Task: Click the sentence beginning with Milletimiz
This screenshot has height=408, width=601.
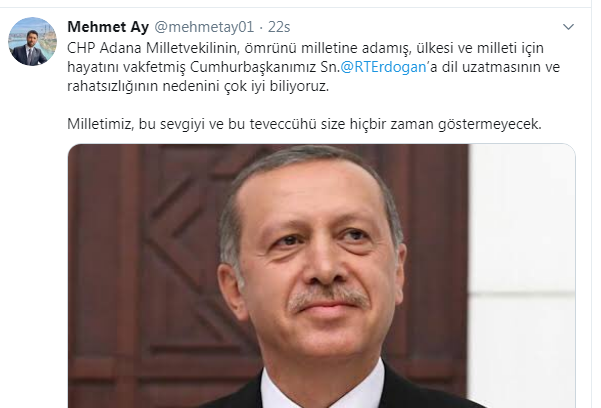Action: pyautogui.click(x=304, y=124)
